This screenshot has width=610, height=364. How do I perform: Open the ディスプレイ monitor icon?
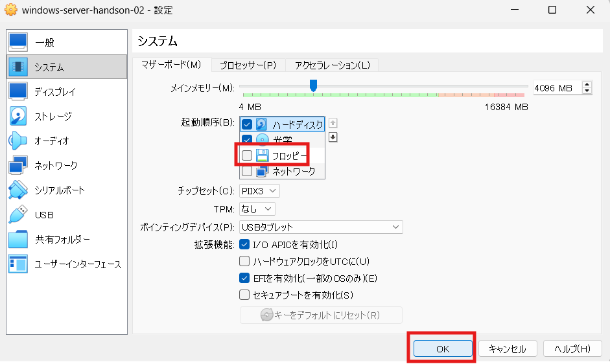[18, 91]
